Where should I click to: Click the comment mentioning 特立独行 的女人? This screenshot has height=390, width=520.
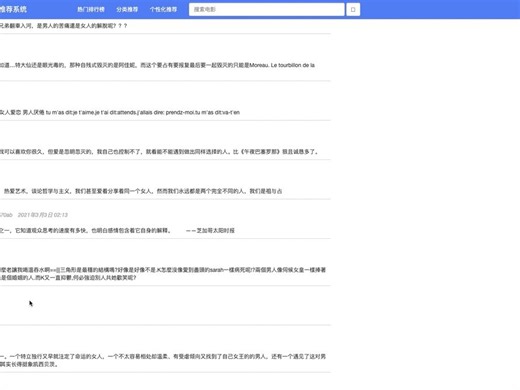click(163, 360)
